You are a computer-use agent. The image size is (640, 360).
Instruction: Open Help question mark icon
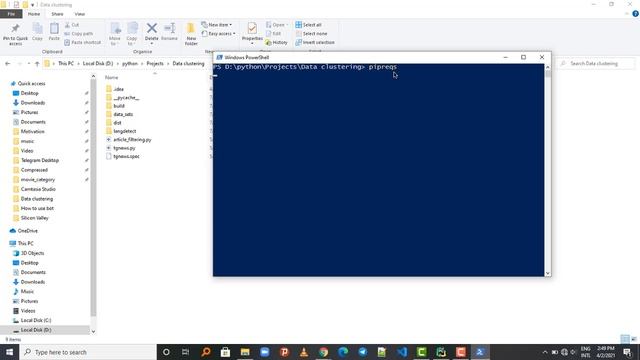[x=636, y=14]
